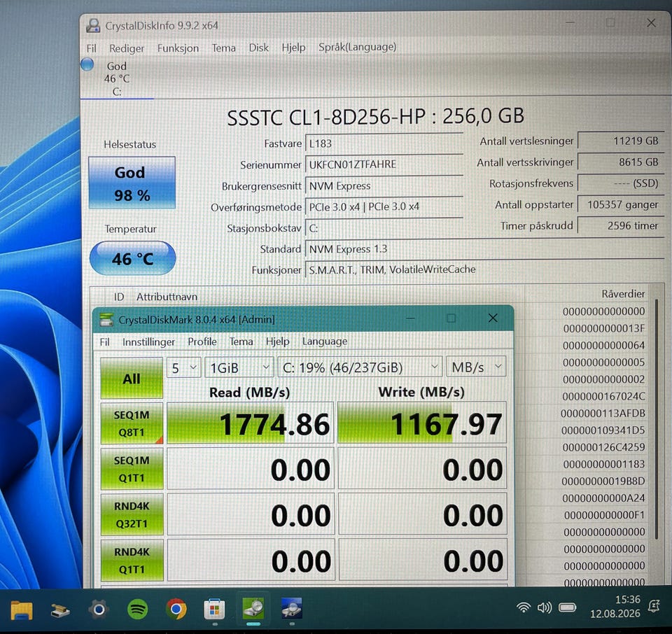Click the 46 °C temperature button

(x=132, y=258)
